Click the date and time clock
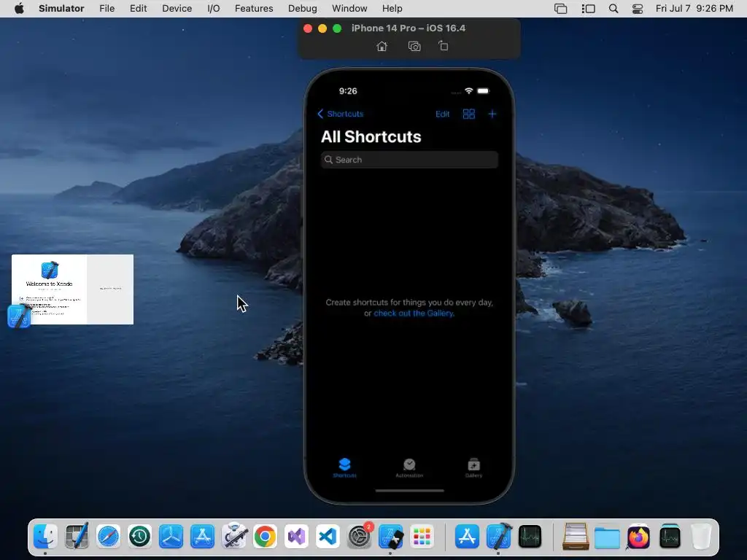747x560 pixels. coord(694,9)
